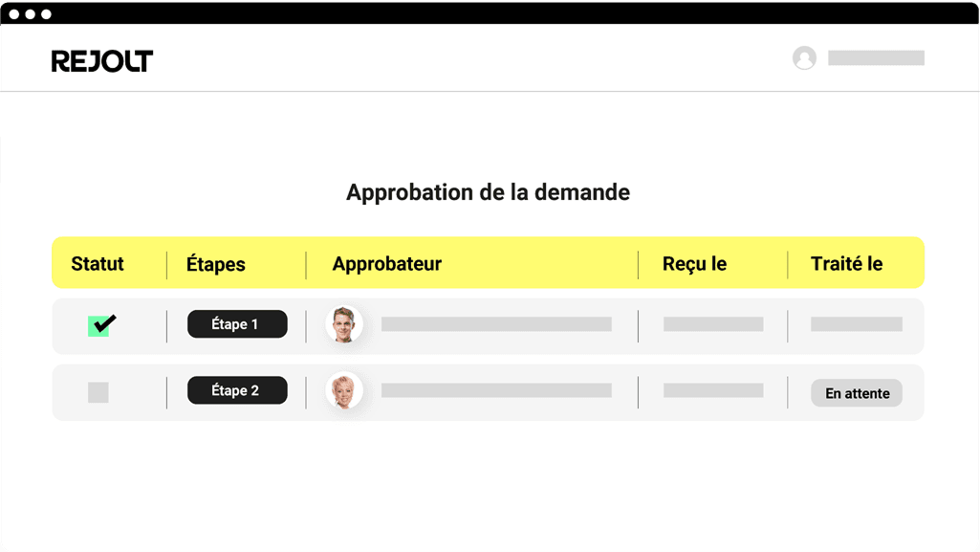Image resolution: width=980 pixels, height=552 pixels.
Task: Click the username placeholder next to profile avatar
Action: [x=876, y=58]
